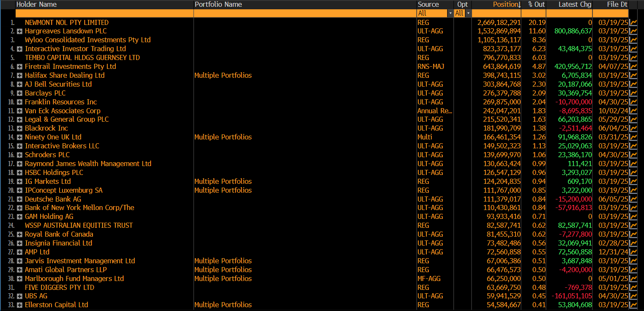Open chart icon for AJ Bell Securities row

[633, 85]
